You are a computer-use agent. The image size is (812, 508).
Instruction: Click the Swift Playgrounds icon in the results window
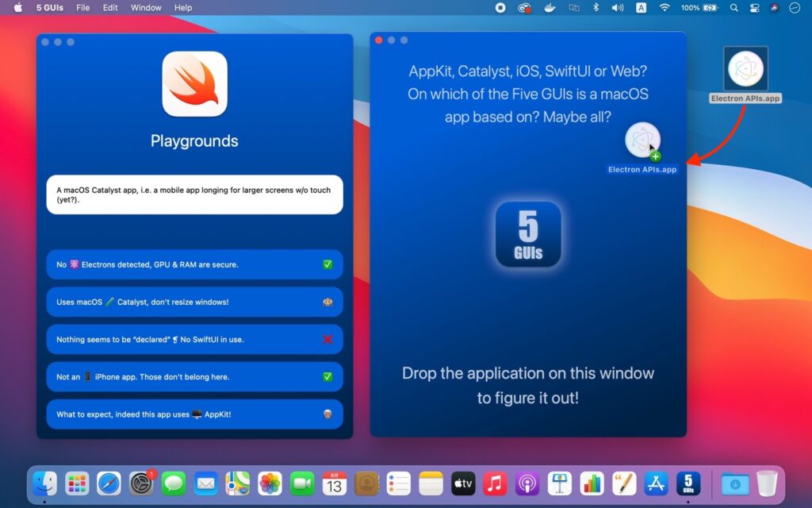tap(193, 83)
